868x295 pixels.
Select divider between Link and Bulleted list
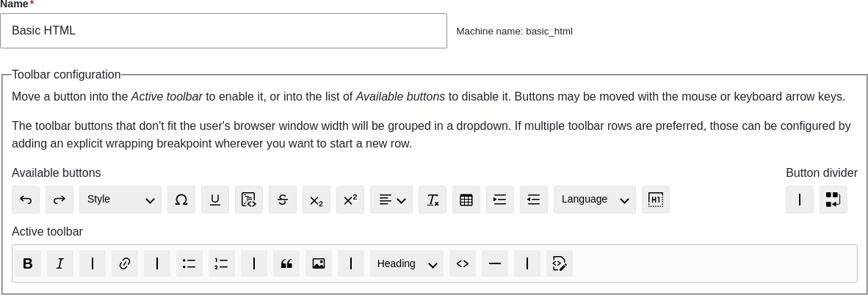156,263
